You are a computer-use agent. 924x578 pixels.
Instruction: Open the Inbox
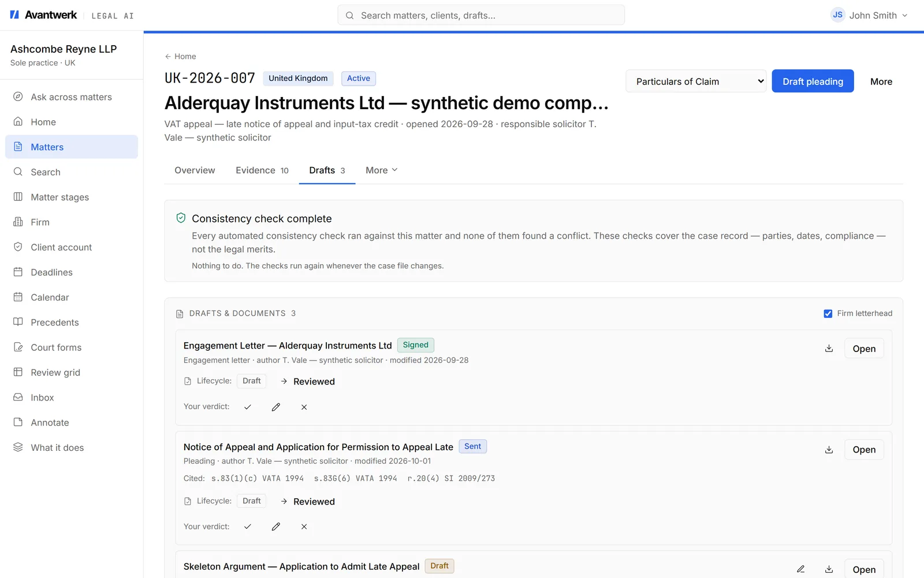[x=72, y=398]
